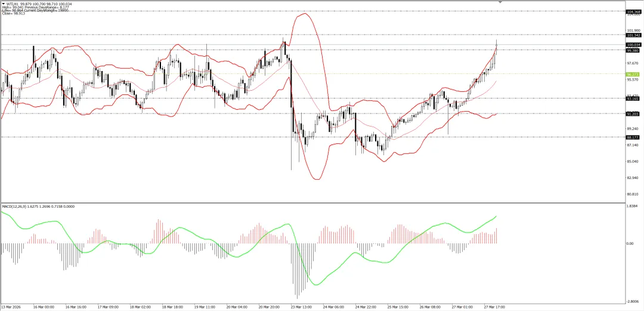The image size is (644, 311).
Task: Select the chart shift triangle marker at top
Action: click(500, 2)
